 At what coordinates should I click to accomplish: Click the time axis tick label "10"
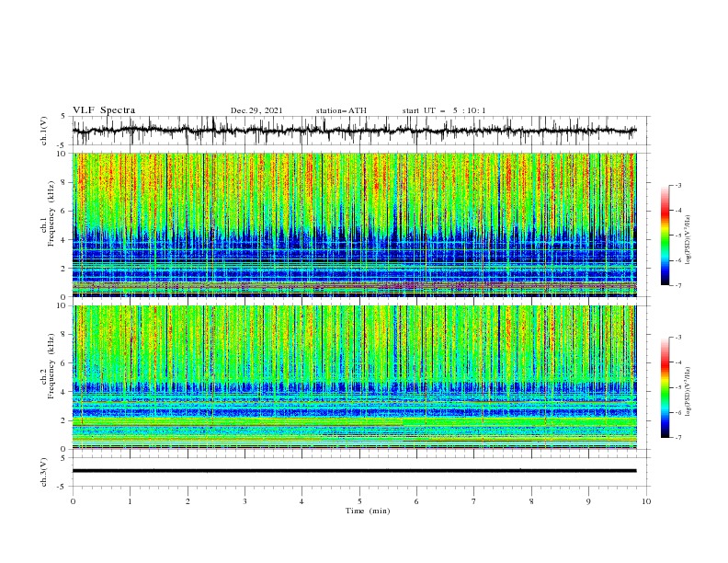[646, 501]
